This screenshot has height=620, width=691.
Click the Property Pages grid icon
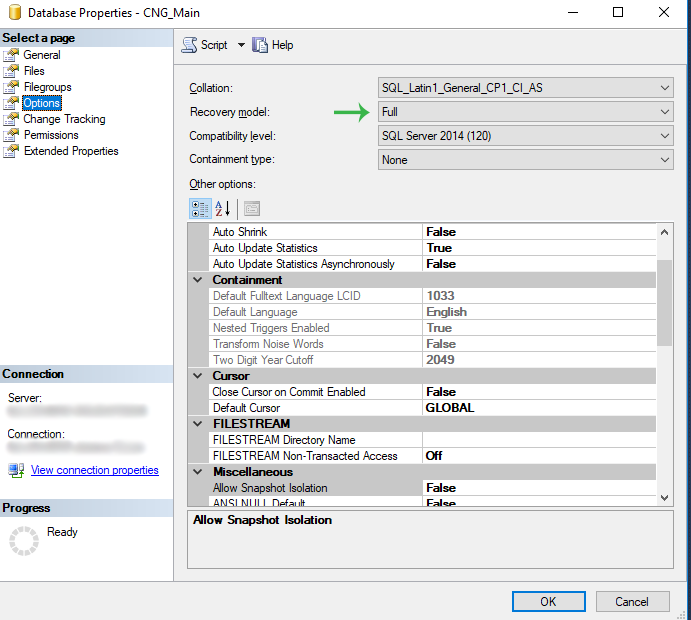coord(252,209)
